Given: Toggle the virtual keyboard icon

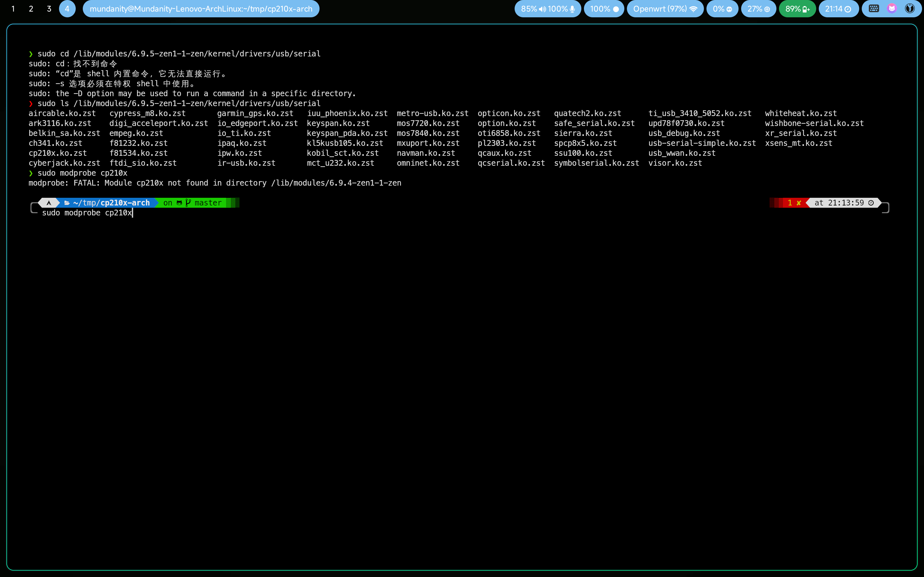Looking at the screenshot, I should pyautogui.click(x=874, y=8).
